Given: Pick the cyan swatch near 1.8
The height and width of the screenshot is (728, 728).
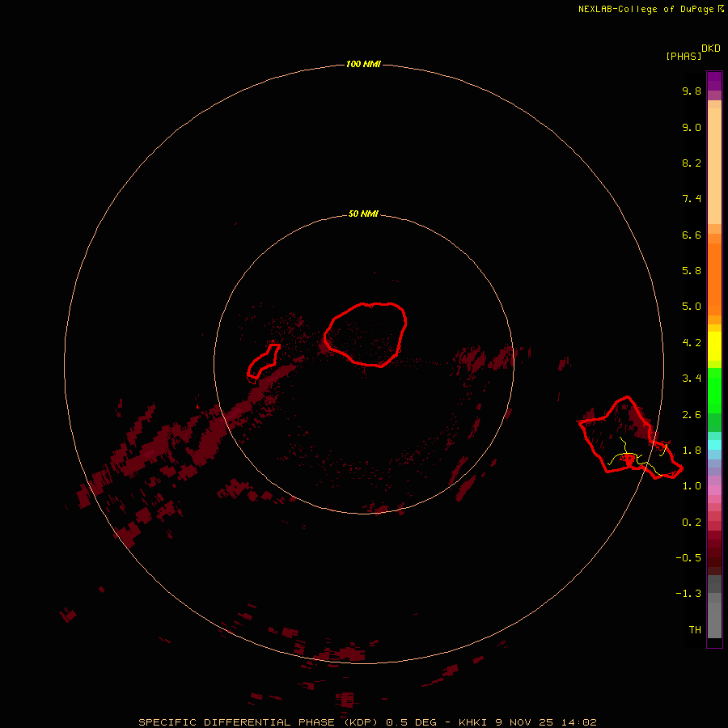Looking at the screenshot, I should 714,445.
